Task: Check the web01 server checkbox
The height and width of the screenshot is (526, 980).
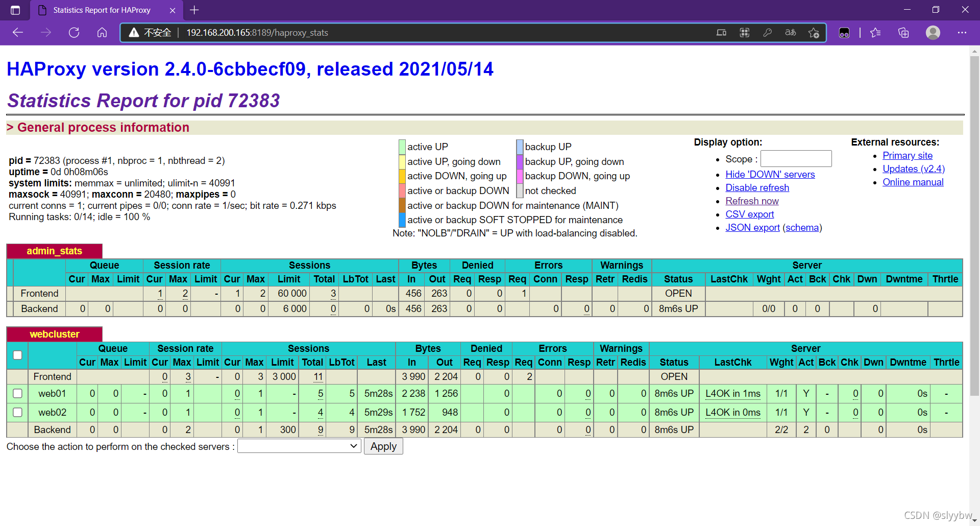Action: tap(17, 394)
